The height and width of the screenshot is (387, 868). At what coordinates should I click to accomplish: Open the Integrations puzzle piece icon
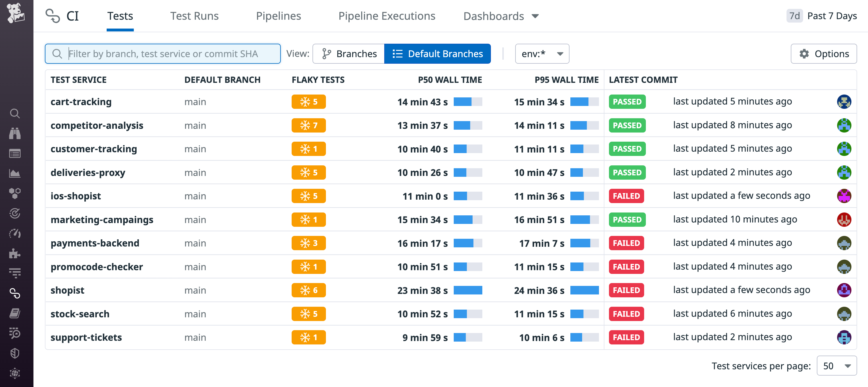point(15,253)
